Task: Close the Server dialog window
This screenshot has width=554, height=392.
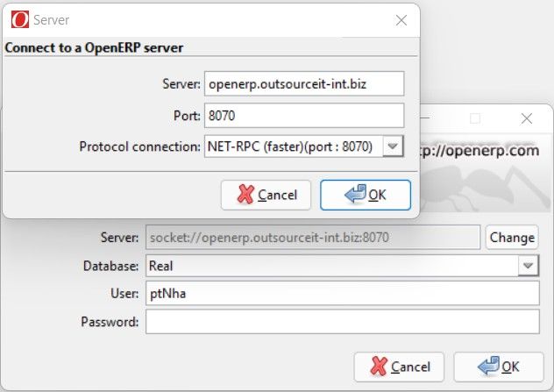Action: click(x=401, y=20)
